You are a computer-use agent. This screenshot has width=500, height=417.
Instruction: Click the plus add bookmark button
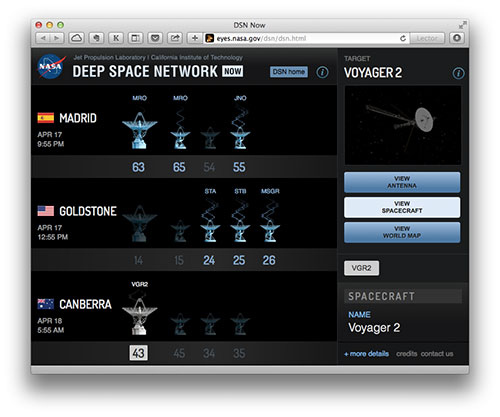coord(195,38)
